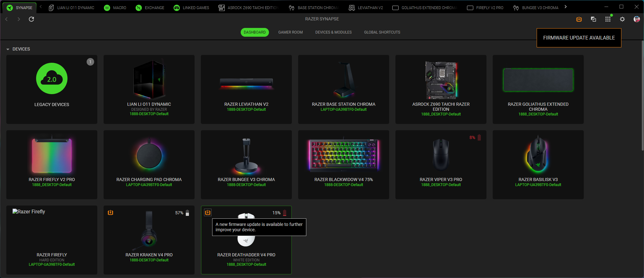
Task: Open the user profile avatar
Action: coord(637,19)
